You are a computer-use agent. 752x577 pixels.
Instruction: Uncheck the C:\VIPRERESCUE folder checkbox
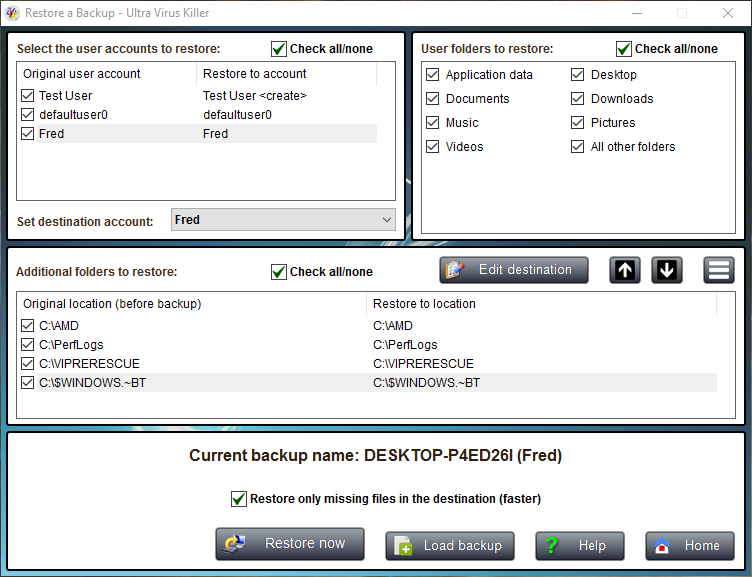pyautogui.click(x=28, y=364)
